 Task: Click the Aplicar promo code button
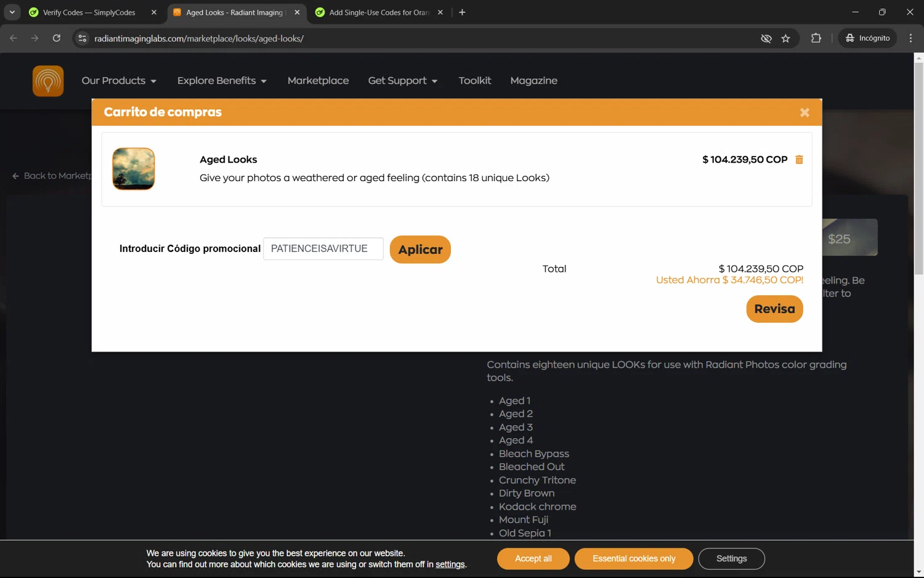(420, 250)
